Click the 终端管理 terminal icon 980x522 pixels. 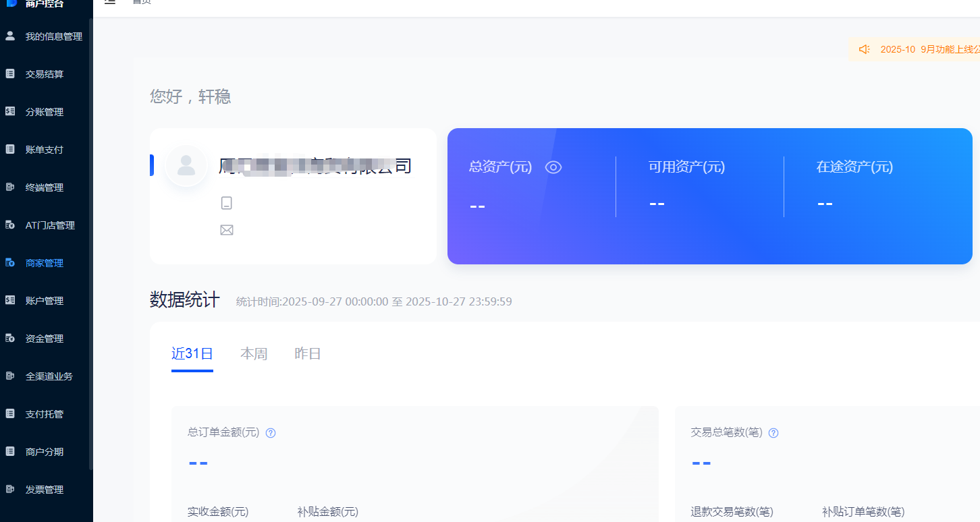tap(9, 187)
